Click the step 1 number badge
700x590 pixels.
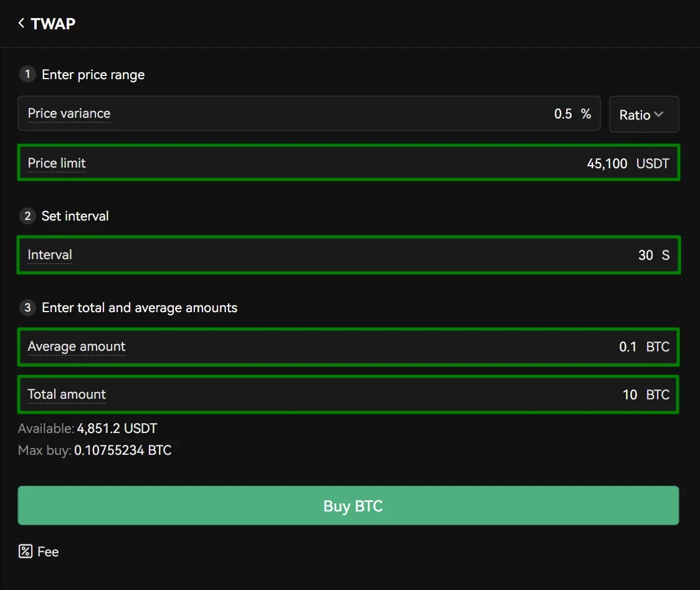27,74
